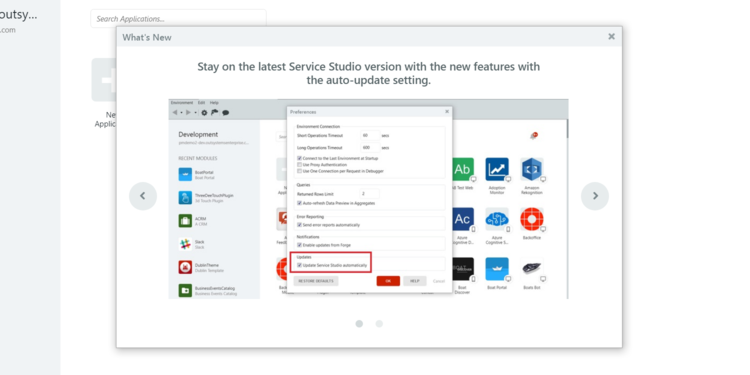Screen dimensions: 750x375
Task: Close the What's New dialog
Action: click(611, 36)
